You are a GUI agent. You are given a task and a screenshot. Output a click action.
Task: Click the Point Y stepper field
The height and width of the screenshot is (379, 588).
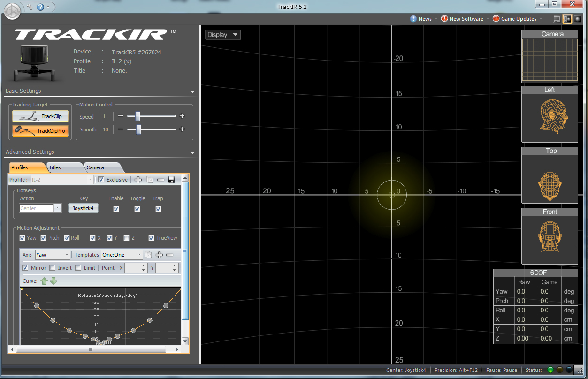[x=167, y=268]
